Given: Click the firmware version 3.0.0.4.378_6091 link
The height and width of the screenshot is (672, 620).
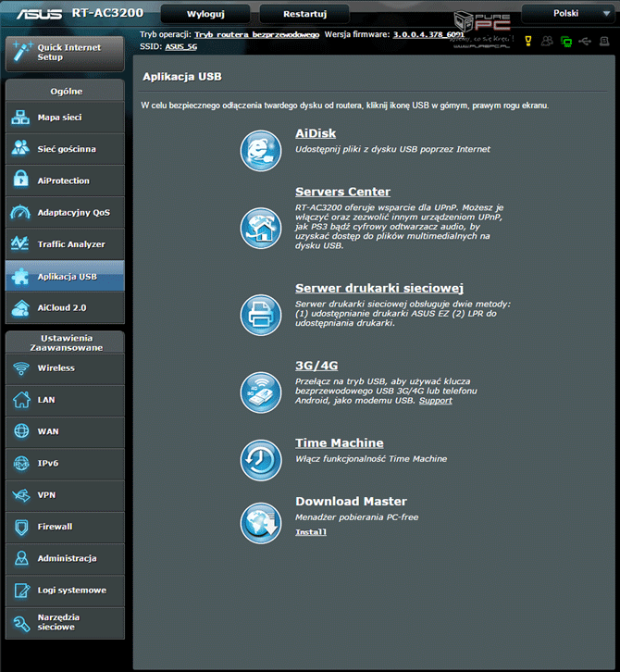Looking at the screenshot, I should [428, 35].
